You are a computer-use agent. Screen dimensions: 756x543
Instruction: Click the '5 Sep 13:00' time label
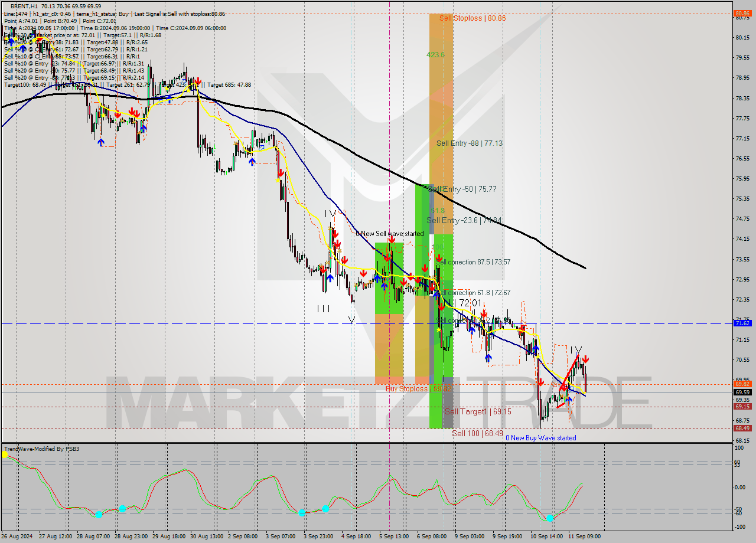[x=393, y=536]
